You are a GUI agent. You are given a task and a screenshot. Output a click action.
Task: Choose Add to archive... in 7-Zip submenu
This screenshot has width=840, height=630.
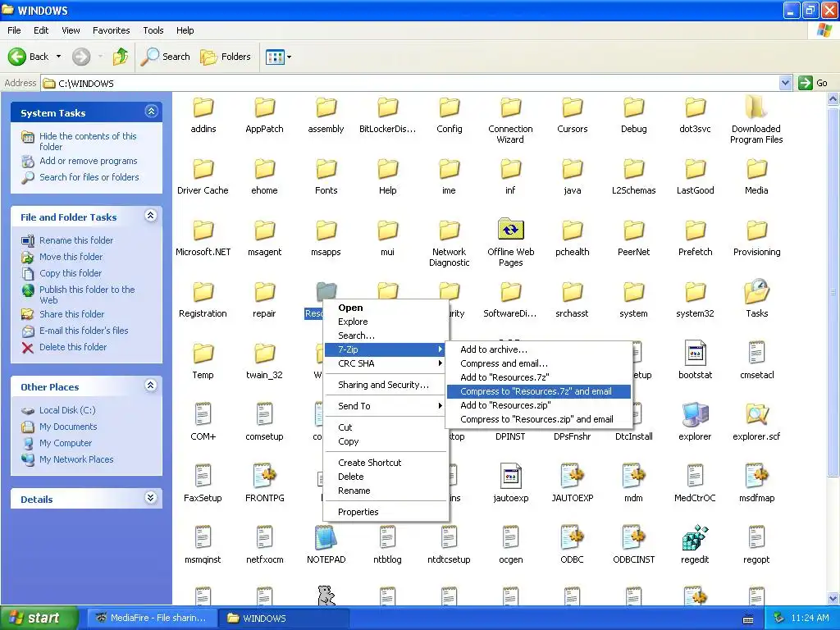coord(538,349)
